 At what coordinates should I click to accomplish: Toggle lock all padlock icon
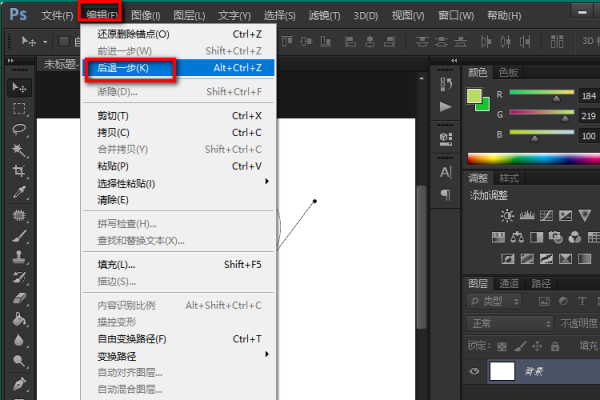coord(555,346)
